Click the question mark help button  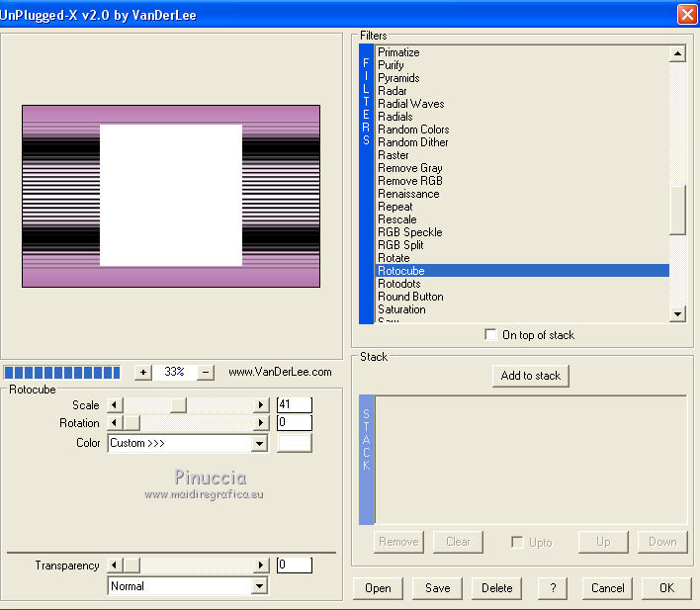(x=553, y=588)
